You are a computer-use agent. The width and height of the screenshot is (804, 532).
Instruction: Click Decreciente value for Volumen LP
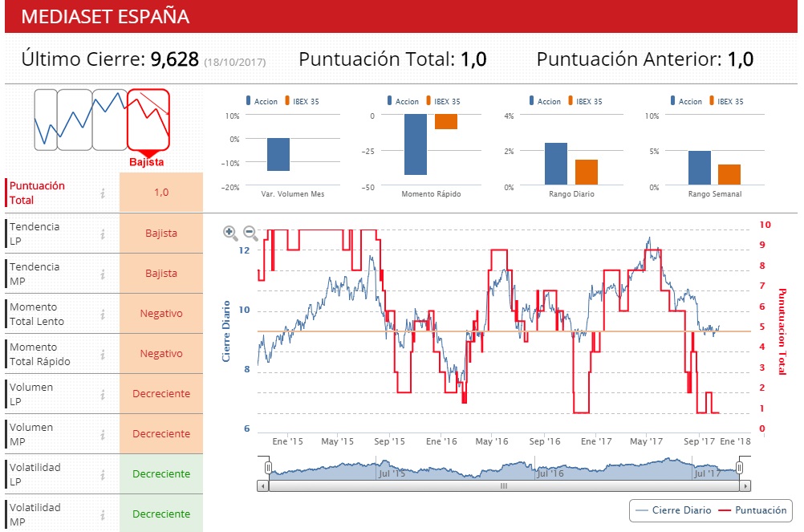161,394
